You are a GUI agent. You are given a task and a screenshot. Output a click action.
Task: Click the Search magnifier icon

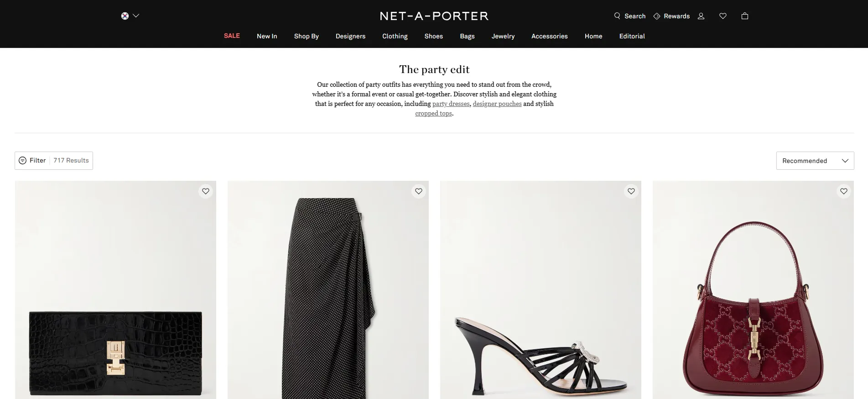(617, 16)
